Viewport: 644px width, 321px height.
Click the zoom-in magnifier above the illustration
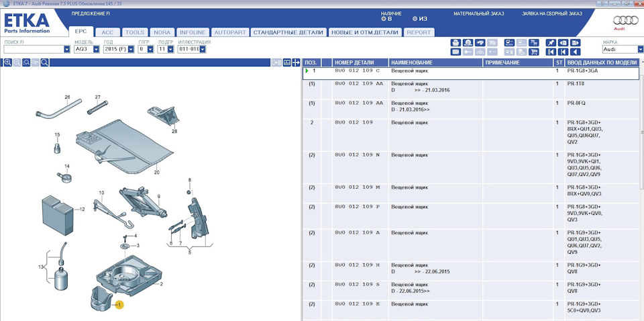[x=8, y=62]
